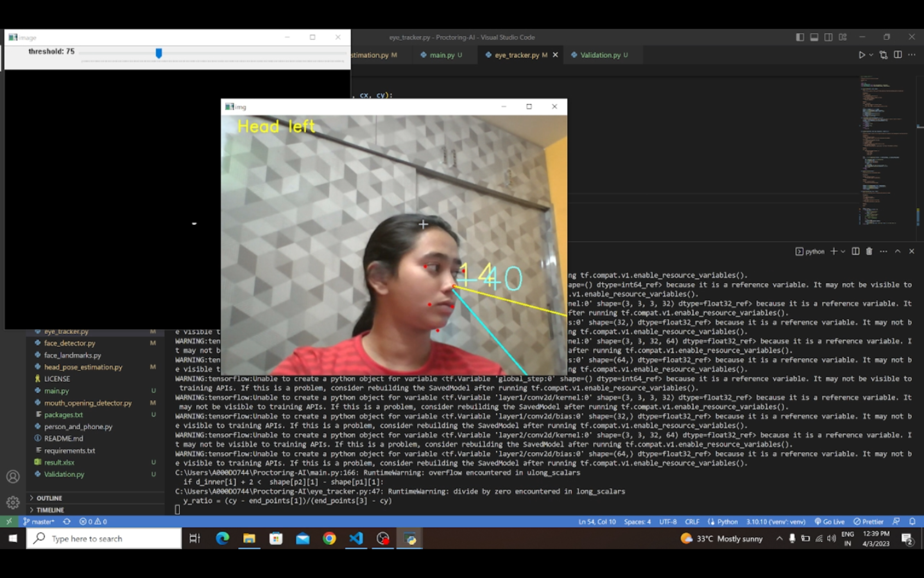Click Ln 54, Col 10 indicator
The width and height of the screenshot is (924, 578).
[597, 521]
